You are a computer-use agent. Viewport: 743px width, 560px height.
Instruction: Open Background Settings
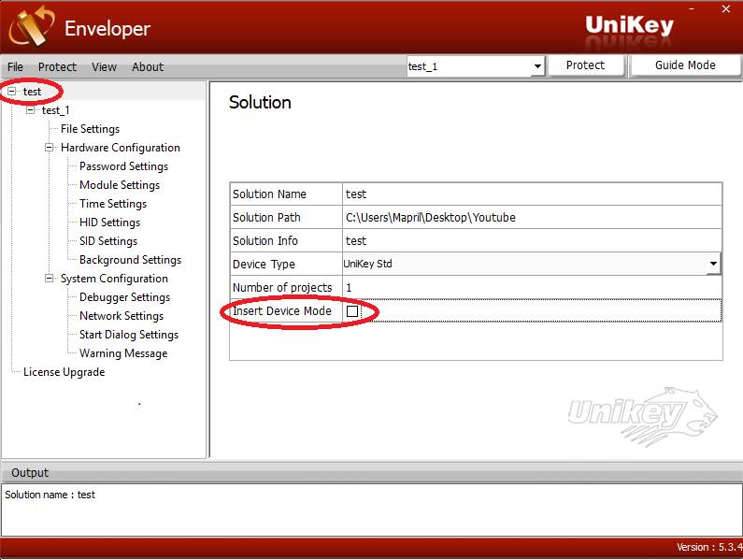point(130,260)
